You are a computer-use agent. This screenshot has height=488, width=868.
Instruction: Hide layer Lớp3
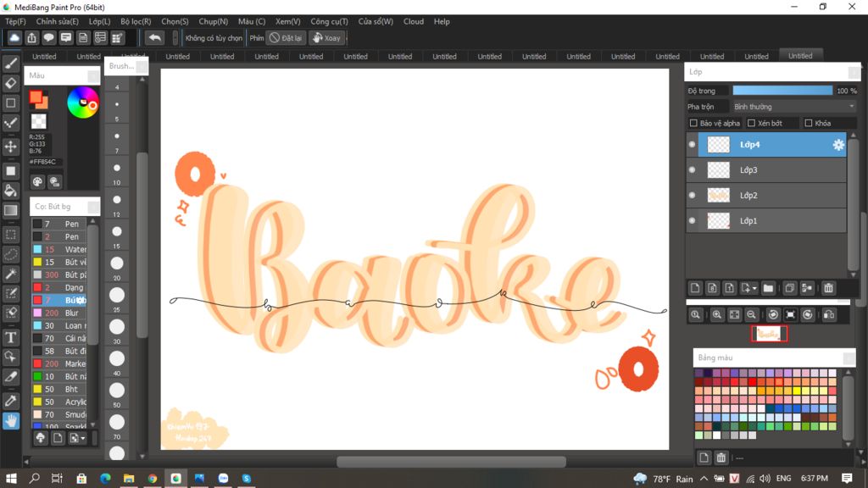(692, 169)
